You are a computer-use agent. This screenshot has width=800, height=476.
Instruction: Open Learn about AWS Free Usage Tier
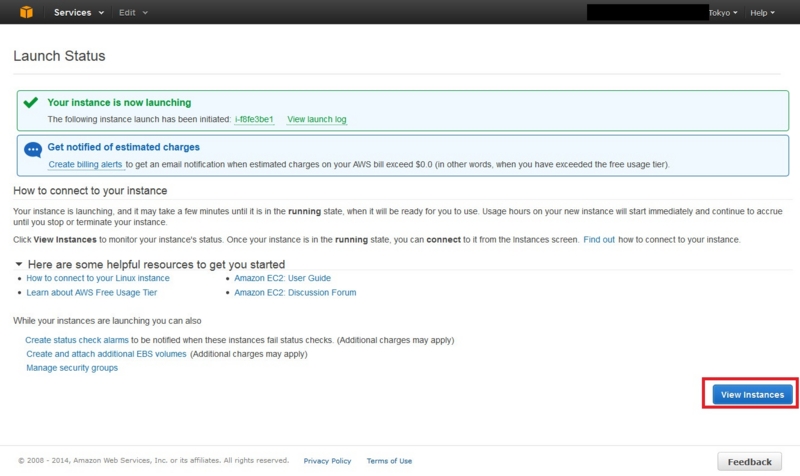pyautogui.click(x=92, y=292)
